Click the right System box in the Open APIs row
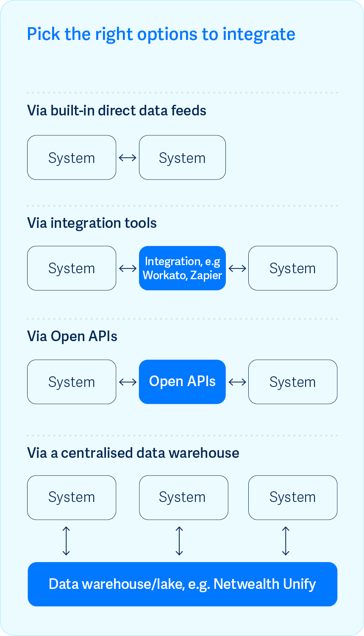The height and width of the screenshot is (636, 364). [x=292, y=382]
